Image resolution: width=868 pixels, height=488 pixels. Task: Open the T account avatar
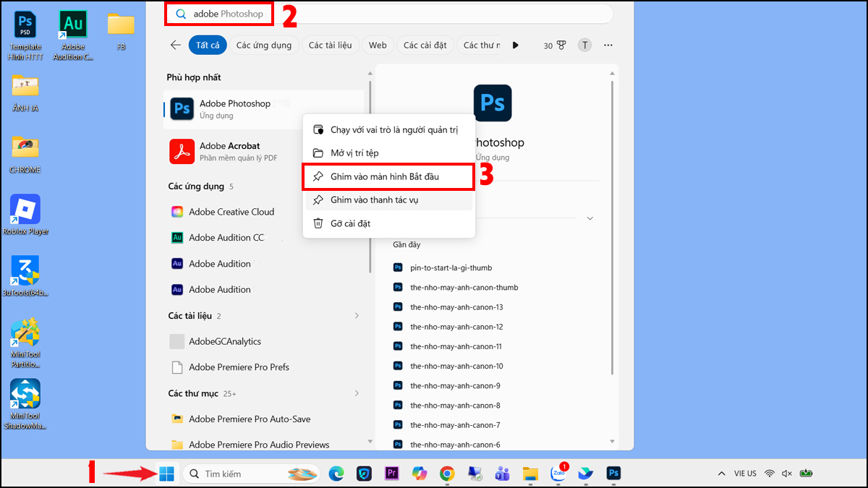(584, 45)
